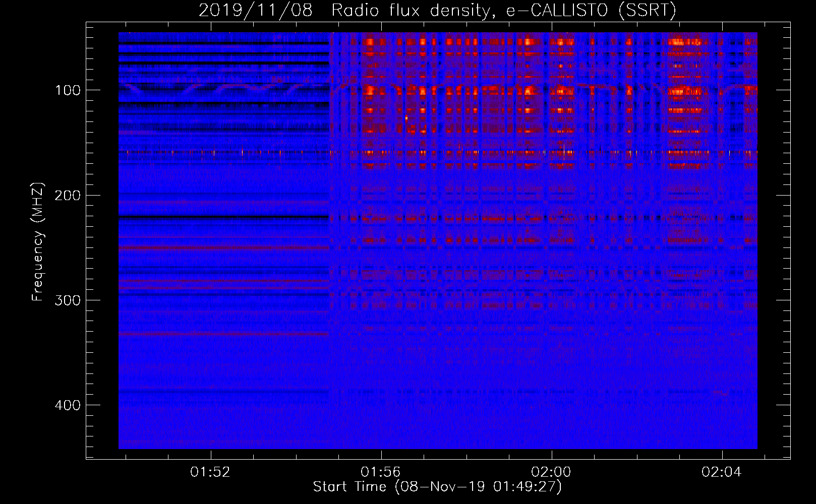Click the '200' frequency tick label

point(68,196)
